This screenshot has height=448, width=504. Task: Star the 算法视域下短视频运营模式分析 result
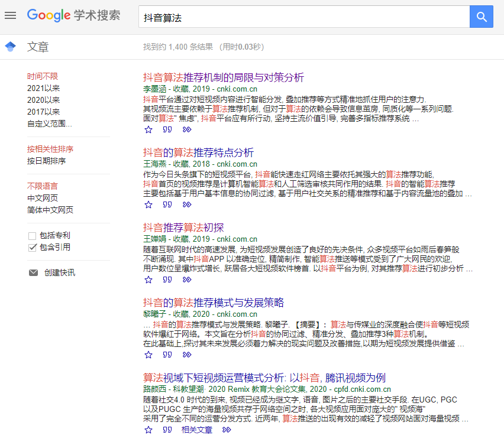click(x=148, y=430)
